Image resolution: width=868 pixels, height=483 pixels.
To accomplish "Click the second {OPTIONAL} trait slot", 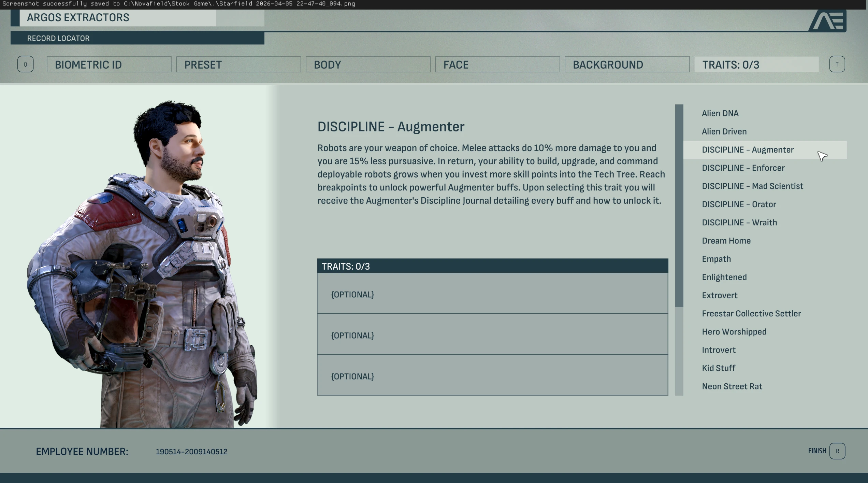I will coord(493,335).
